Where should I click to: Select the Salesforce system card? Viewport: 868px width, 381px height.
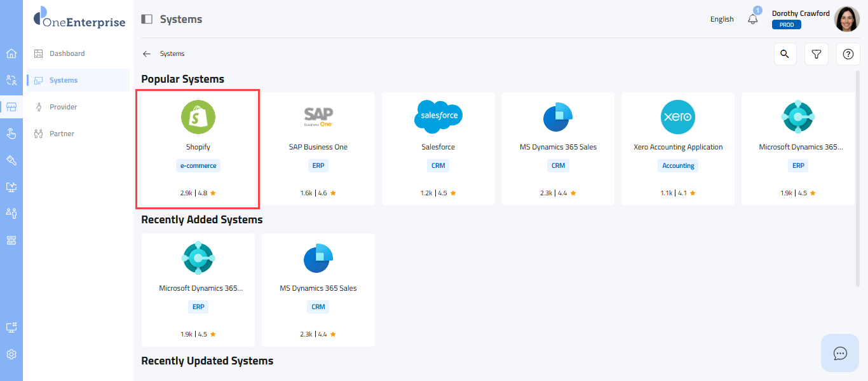point(438,149)
